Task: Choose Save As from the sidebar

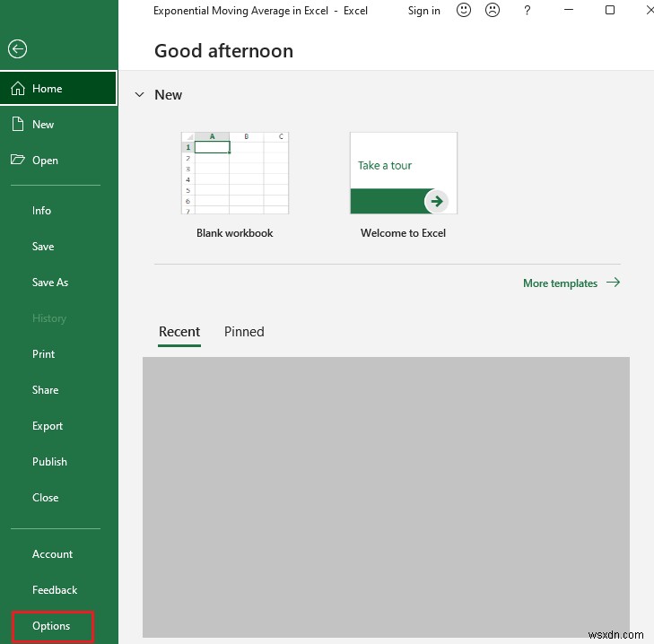Action: pos(50,283)
